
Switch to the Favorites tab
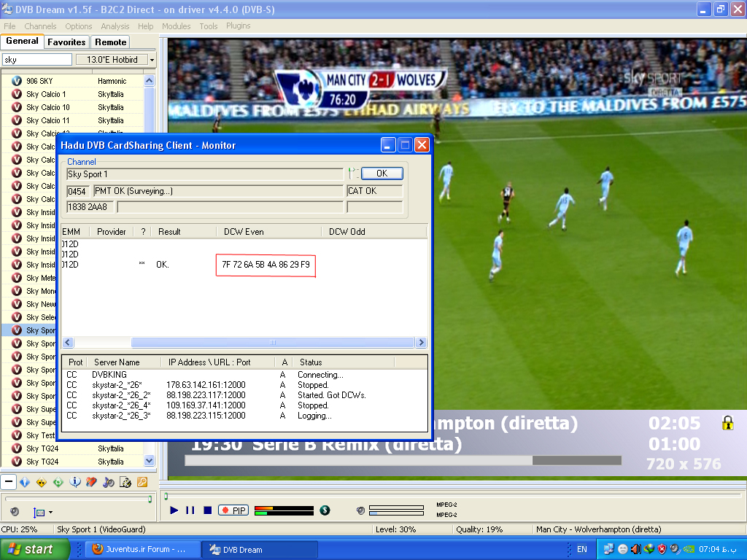pos(66,42)
